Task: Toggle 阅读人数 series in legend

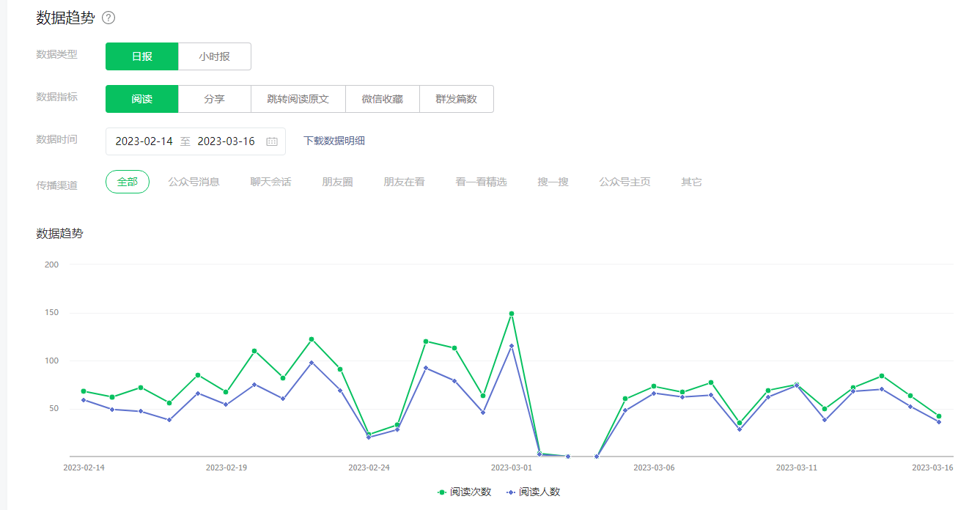Action: [x=533, y=492]
